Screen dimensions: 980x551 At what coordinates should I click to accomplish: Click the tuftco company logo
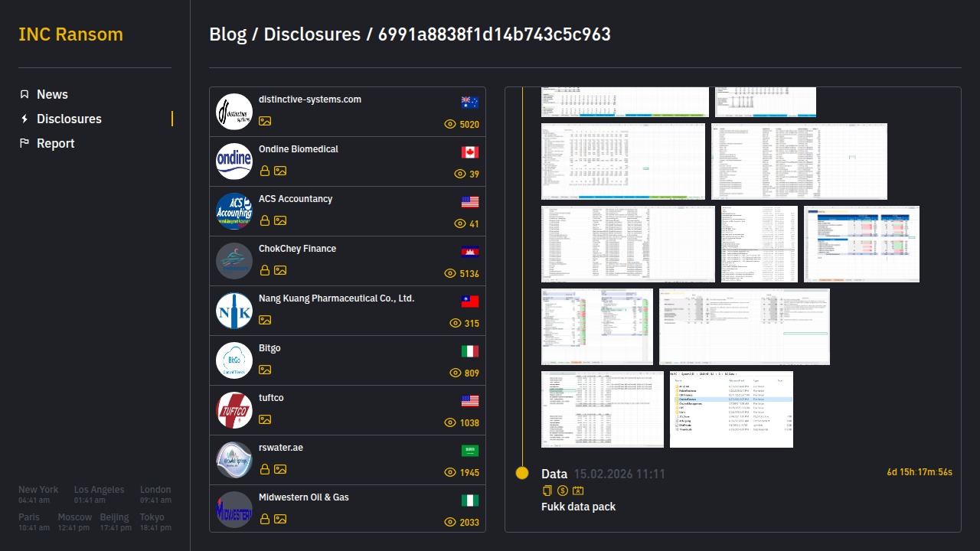(234, 410)
